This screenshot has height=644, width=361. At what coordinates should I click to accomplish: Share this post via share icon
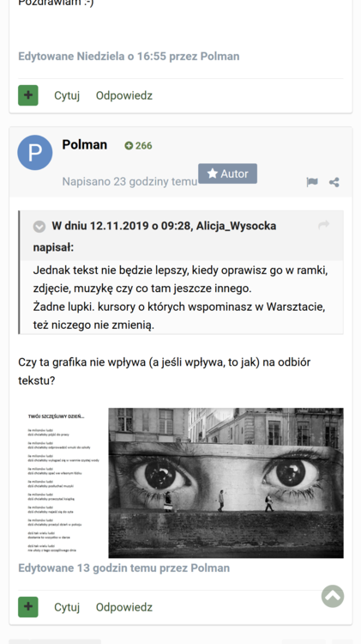tap(334, 182)
